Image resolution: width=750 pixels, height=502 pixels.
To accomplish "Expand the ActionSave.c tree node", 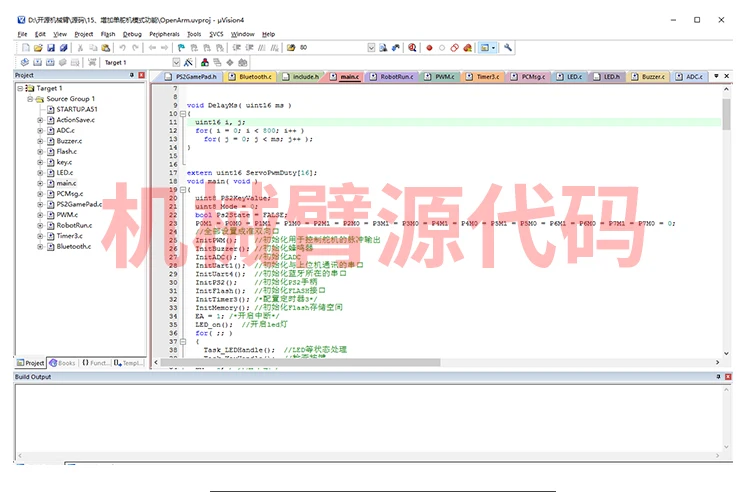I will (40, 120).
